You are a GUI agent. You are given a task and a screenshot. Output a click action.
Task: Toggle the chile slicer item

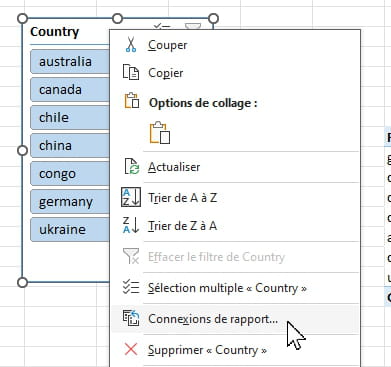[x=70, y=118]
